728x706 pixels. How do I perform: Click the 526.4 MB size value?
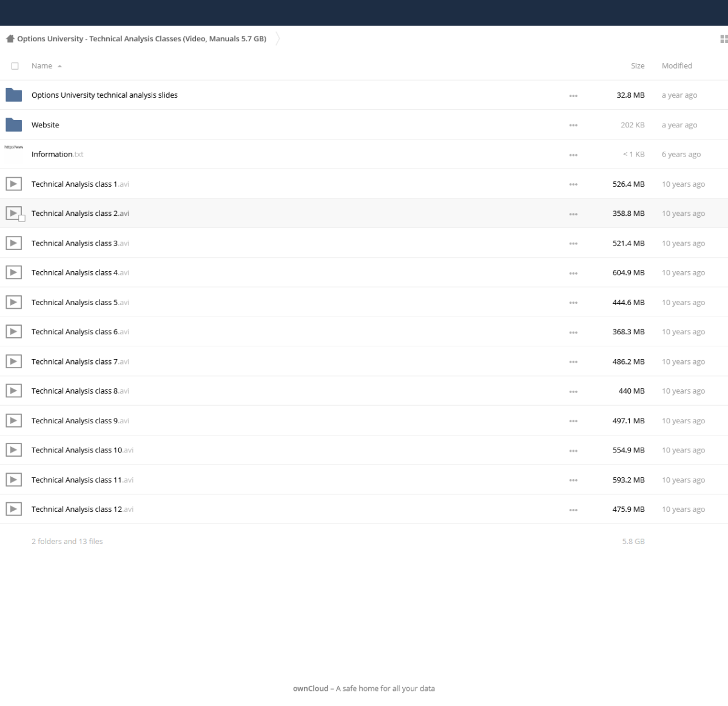tap(629, 184)
